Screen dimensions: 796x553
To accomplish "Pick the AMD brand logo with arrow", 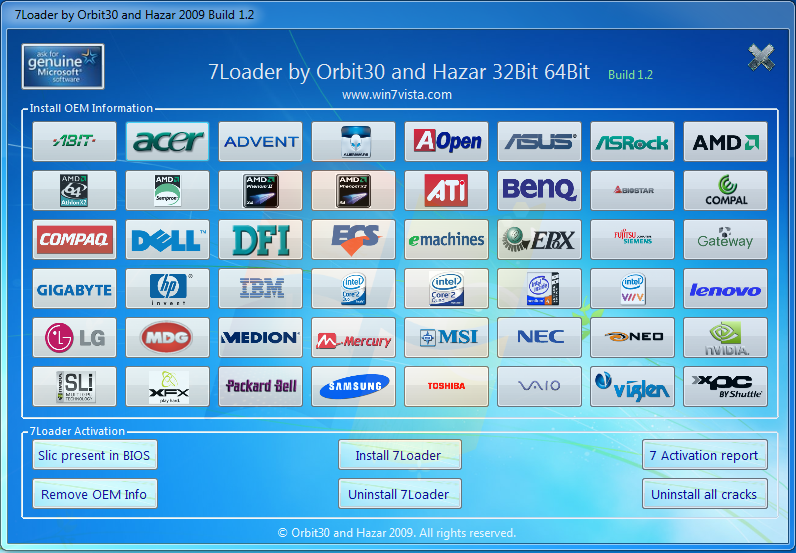I will click(x=725, y=141).
